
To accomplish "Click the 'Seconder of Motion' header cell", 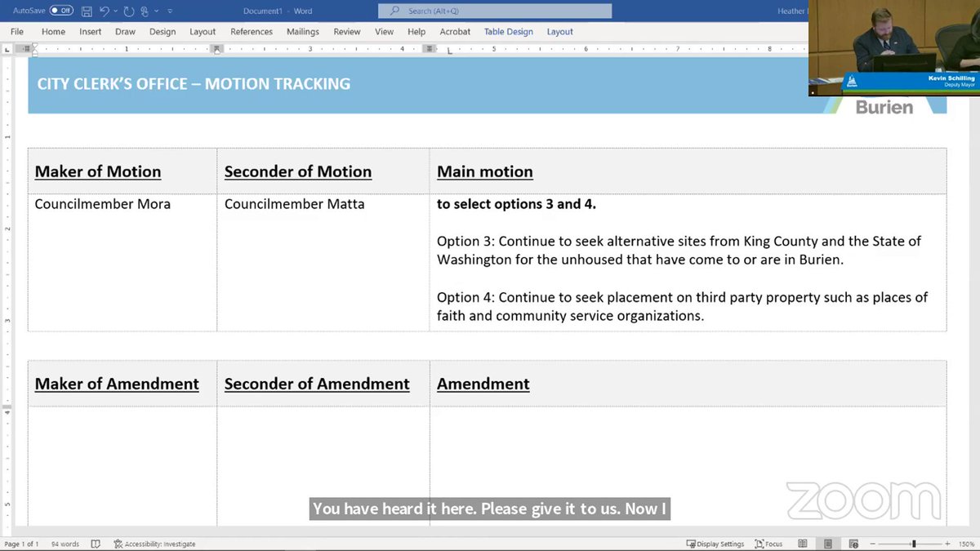I will coord(323,171).
